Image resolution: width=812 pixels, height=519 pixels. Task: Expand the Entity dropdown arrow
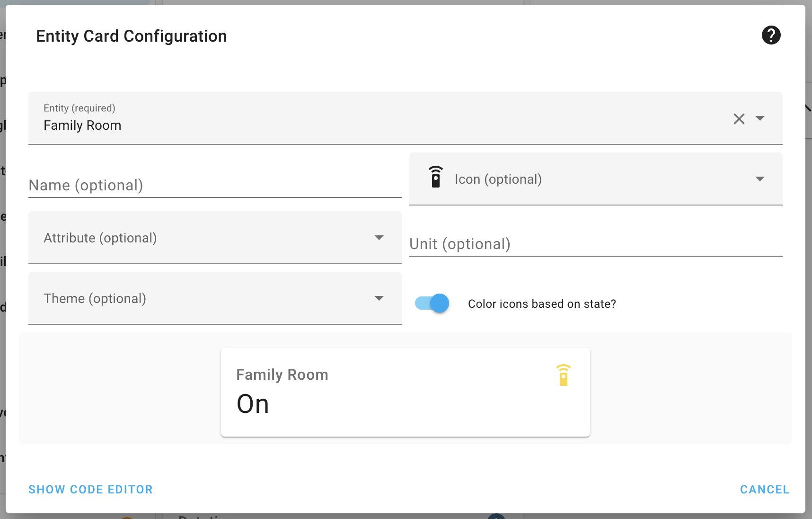click(x=760, y=118)
